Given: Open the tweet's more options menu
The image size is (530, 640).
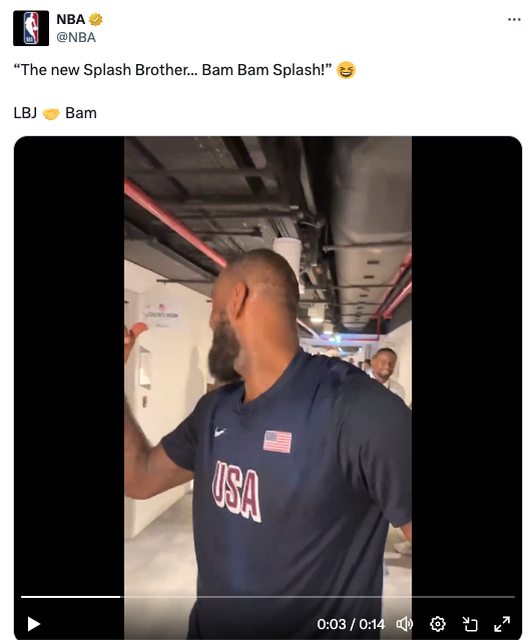Looking at the screenshot, I should coord(514,19).
